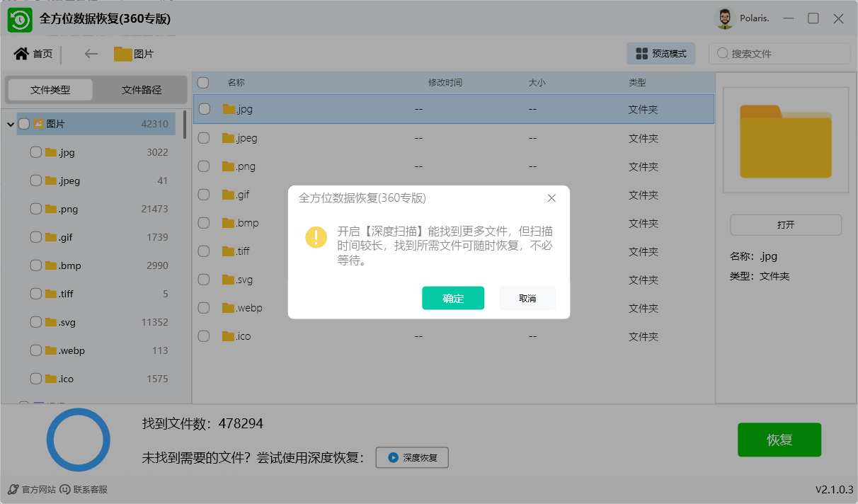858x504 pixels.
Task: Click the home icon labeled 首页
Action: (x=21, y=54)
